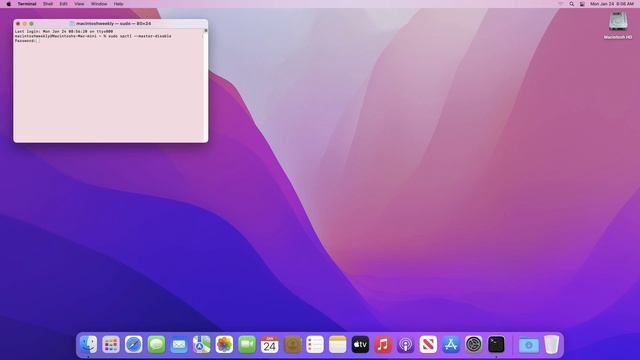Open Photos app in the Dock
Screen dimensions: 640x360
(x=224, y=344)
